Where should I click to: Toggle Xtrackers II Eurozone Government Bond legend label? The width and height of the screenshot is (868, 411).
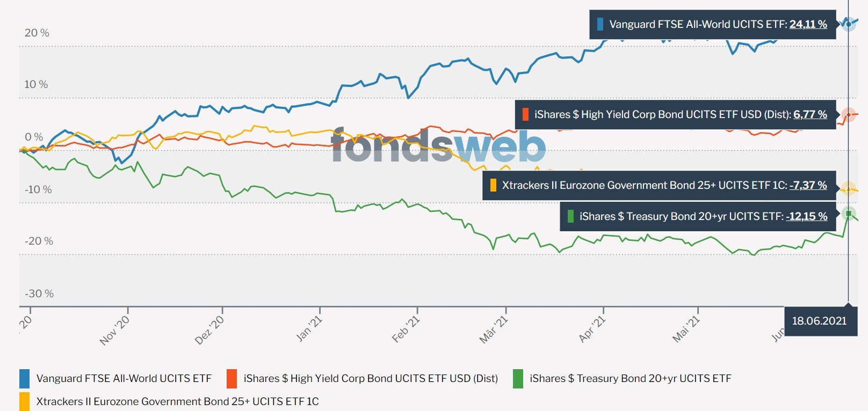[177, 401]
